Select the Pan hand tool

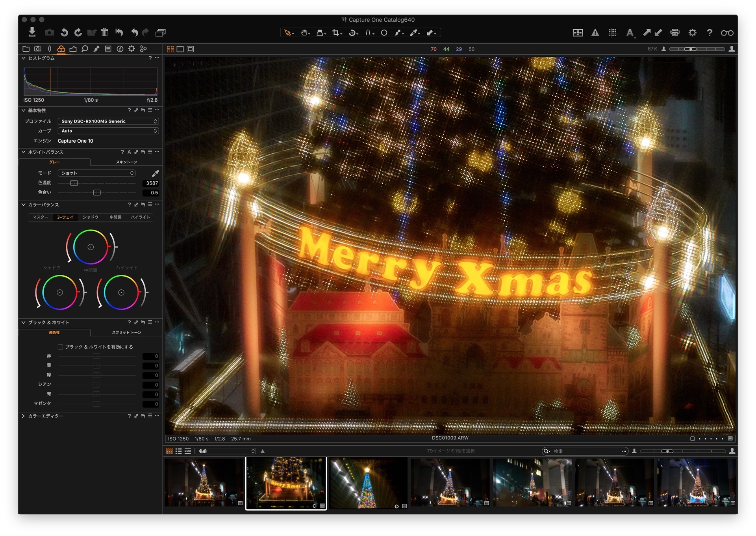pos(305,33)
